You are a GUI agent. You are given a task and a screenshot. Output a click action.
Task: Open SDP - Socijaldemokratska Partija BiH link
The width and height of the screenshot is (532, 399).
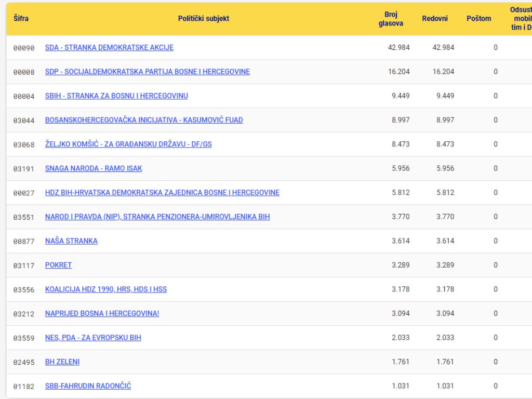(147, 72)
